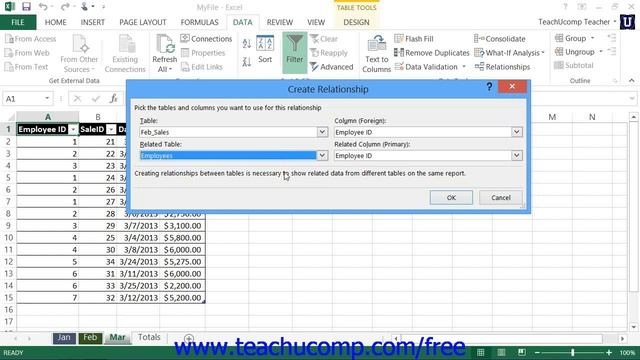The image size is (640, 360).
Task: Open SaleID column filter dropdown
Action: 111,130
